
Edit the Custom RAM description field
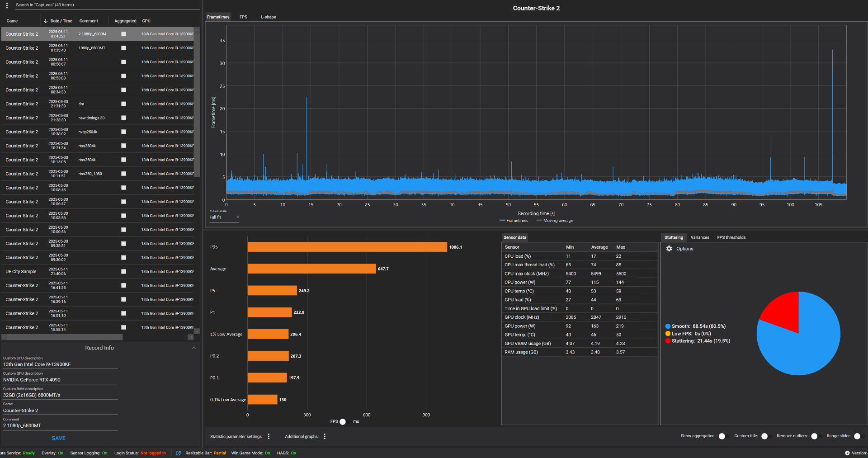point(60,395)
